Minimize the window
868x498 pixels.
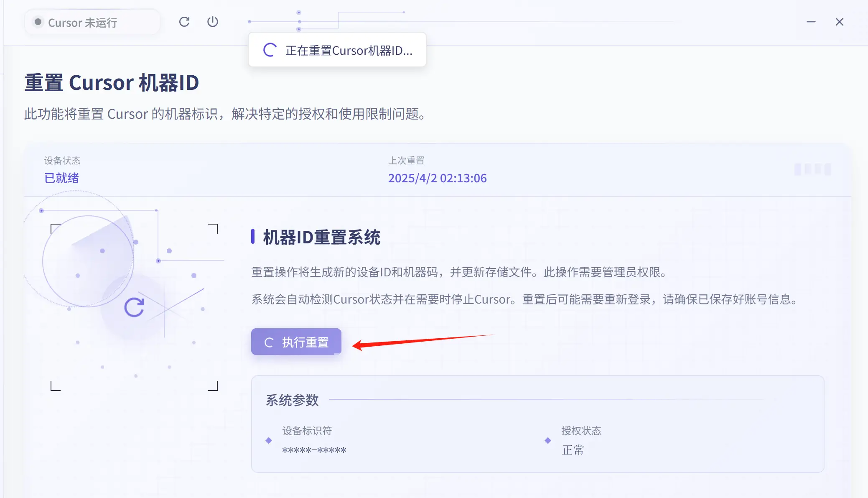click(x=811, y=22)
